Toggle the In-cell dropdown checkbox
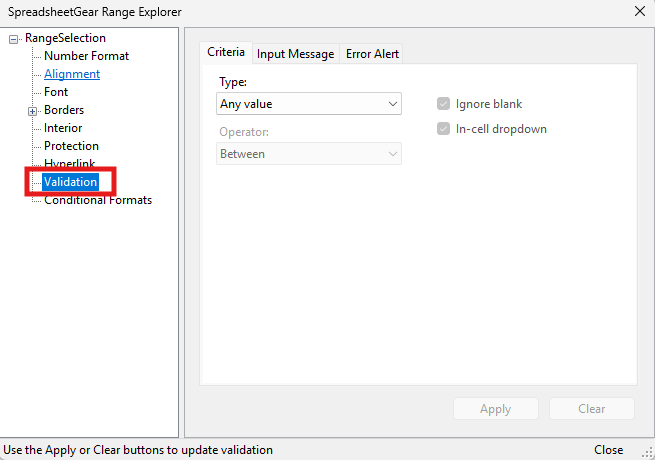This screenshot has height=460, width=655. pos(443,129)
